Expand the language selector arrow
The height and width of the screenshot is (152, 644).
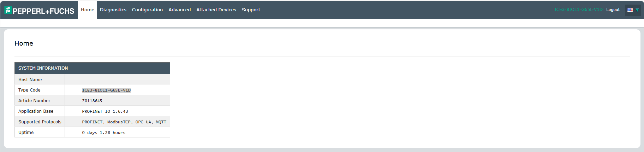[637, 10]
